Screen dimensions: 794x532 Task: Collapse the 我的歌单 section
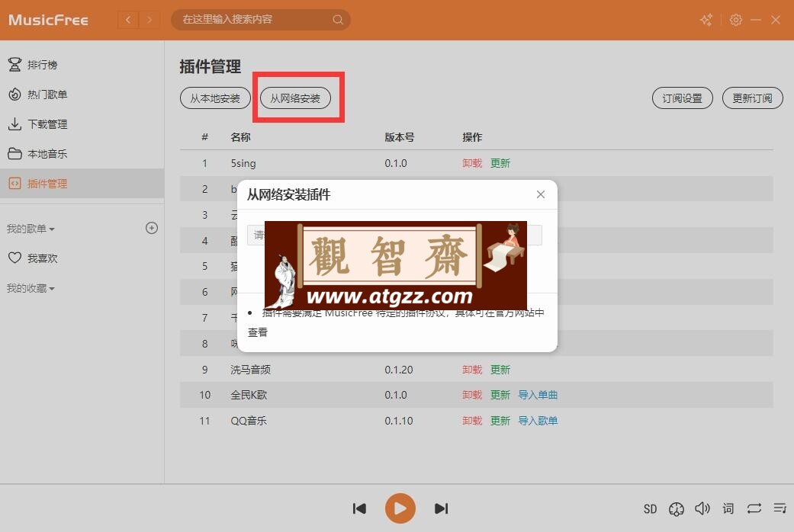coord(31,229)
